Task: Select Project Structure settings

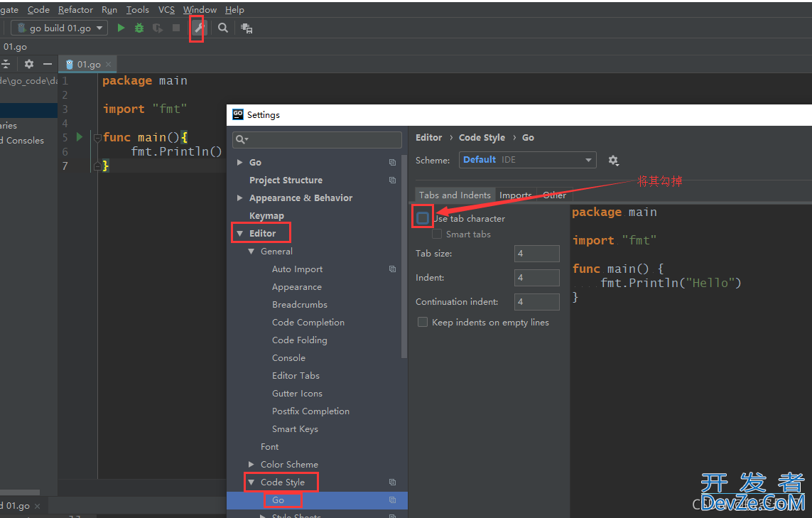Action: click(x=286, y=180)
